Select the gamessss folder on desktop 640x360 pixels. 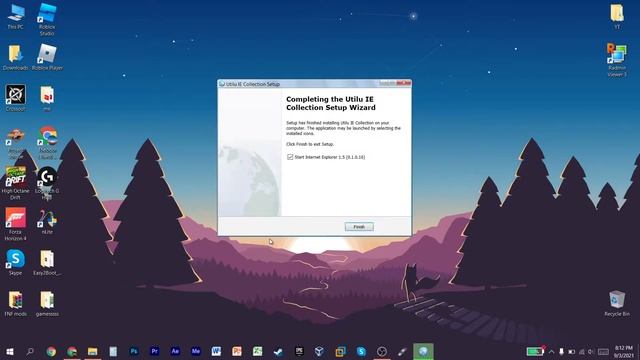[47, 303]
